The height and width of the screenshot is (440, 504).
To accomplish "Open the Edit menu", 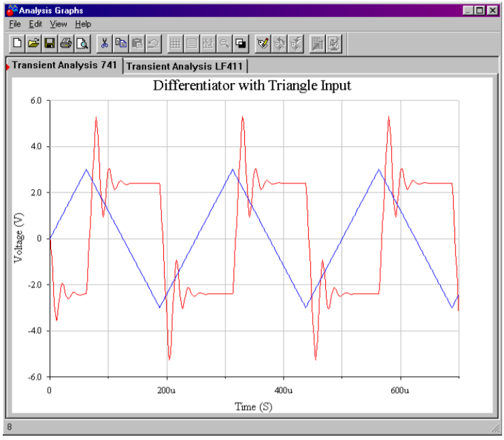I will pyautogui.click(x=35, y=24).
